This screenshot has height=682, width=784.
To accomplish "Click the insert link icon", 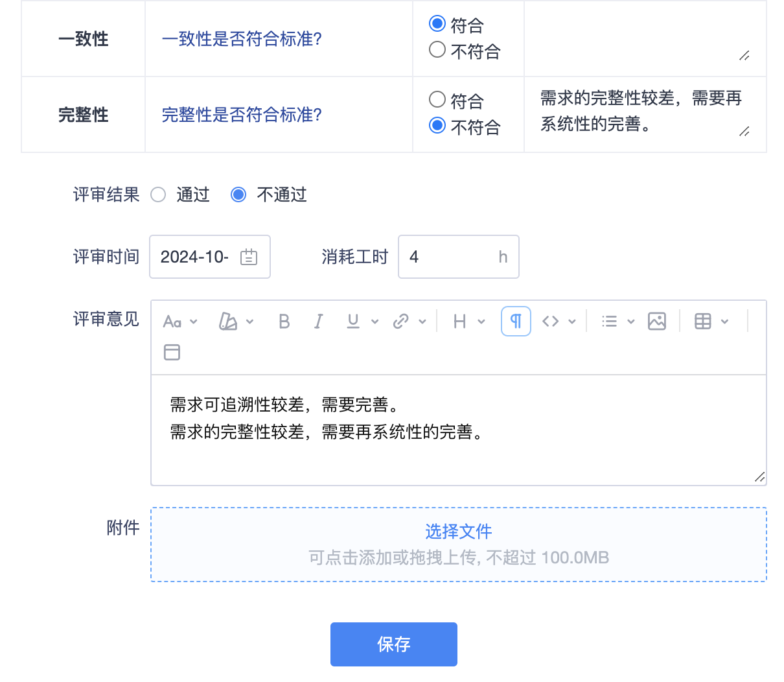I will [x=401, y=322].
